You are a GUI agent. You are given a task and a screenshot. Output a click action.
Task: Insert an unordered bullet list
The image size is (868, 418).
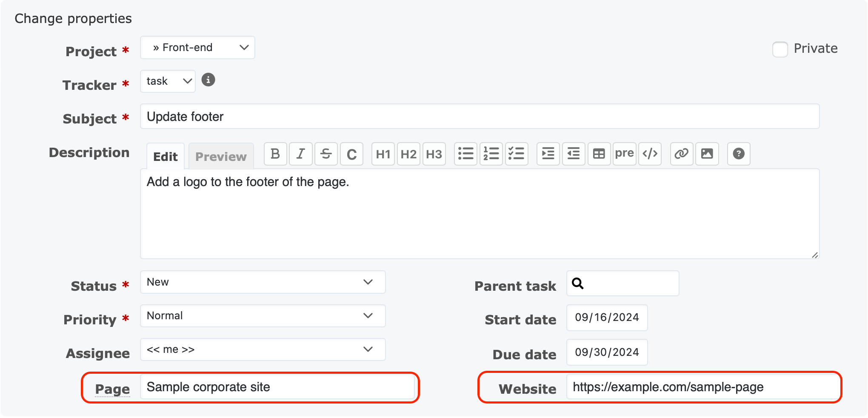[x=465, y=154]
